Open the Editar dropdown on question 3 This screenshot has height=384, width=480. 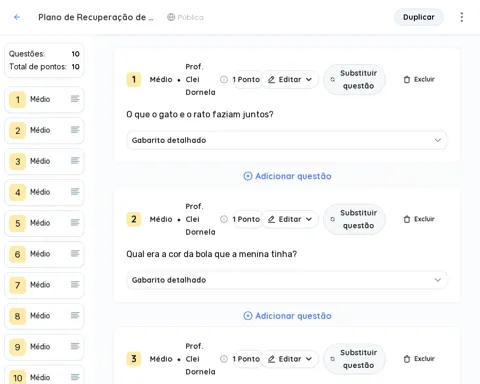[290, 359]
